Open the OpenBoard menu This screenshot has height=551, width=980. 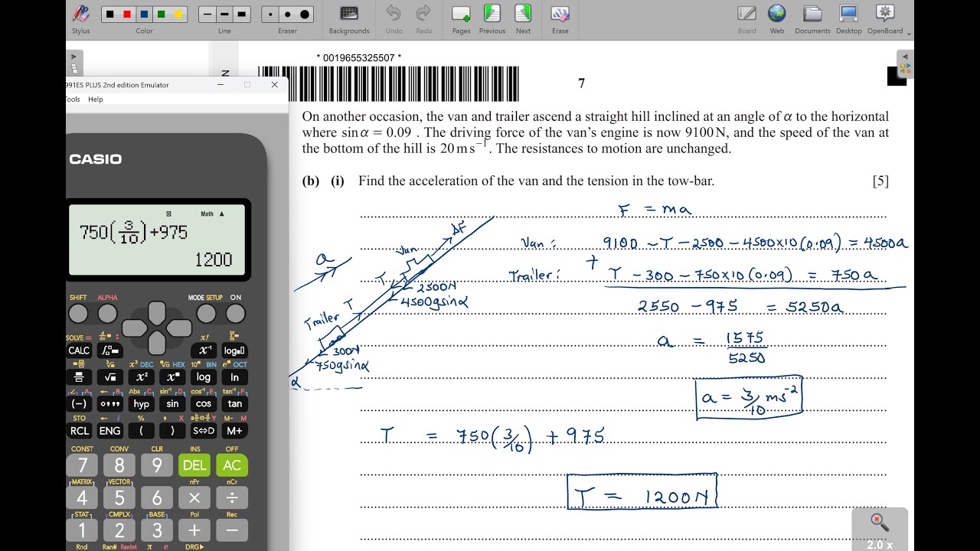886,19
